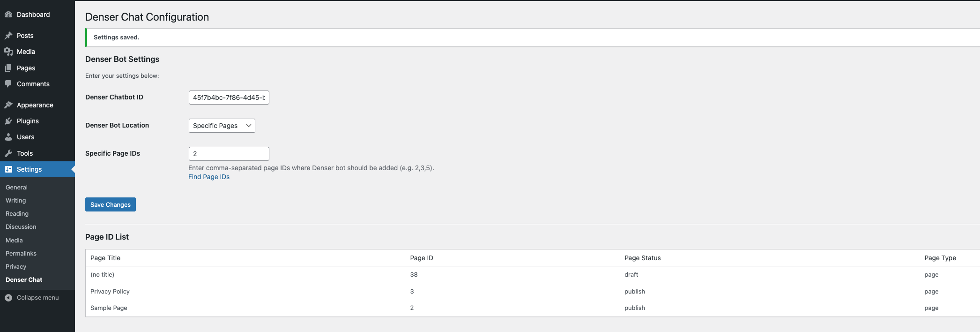Select the highlighted Settings menu label
The width and height of the screenshot is (980, 332).
29,169
